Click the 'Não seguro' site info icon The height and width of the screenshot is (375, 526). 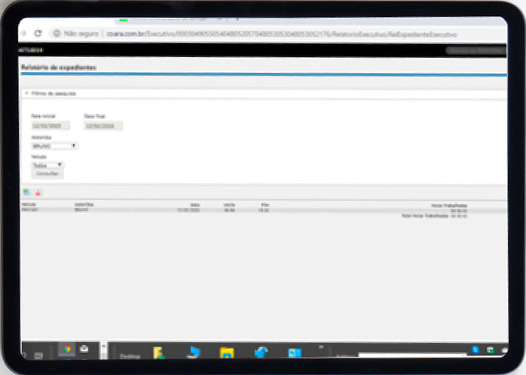click(57, 34)
